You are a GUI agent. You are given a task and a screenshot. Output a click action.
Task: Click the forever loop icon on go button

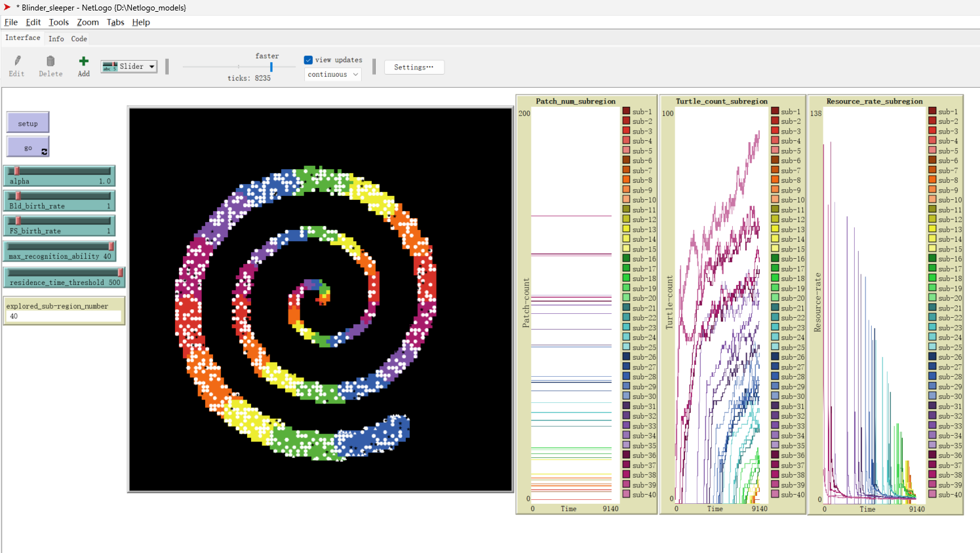tap(45, 151)
